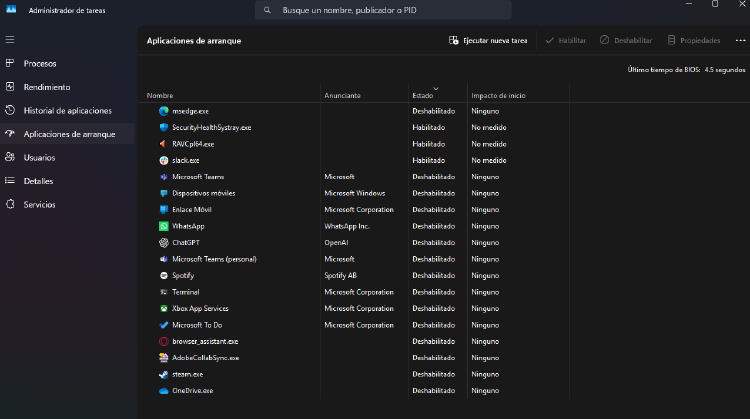
Task: Click the msedge.exe Edge icon
Action: point(164,111)
